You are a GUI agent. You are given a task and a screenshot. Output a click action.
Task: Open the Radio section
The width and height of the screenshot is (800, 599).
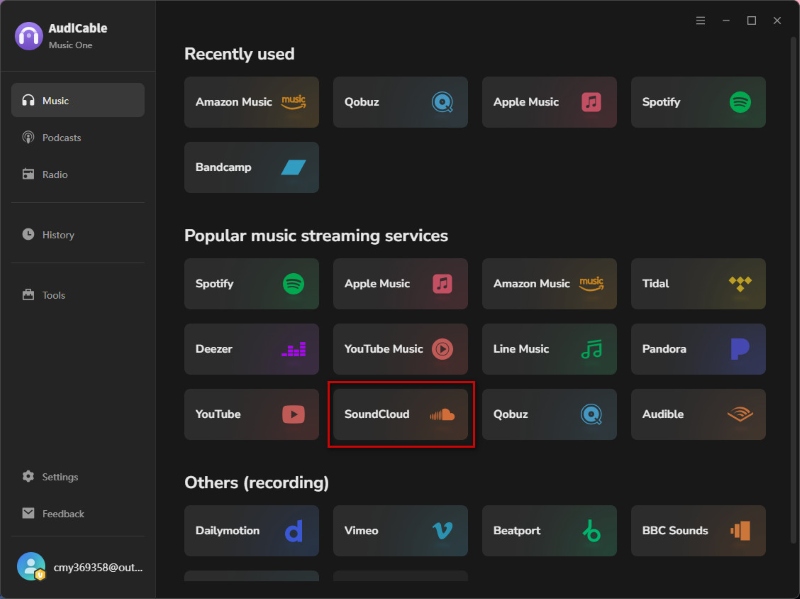pos(78,174)
